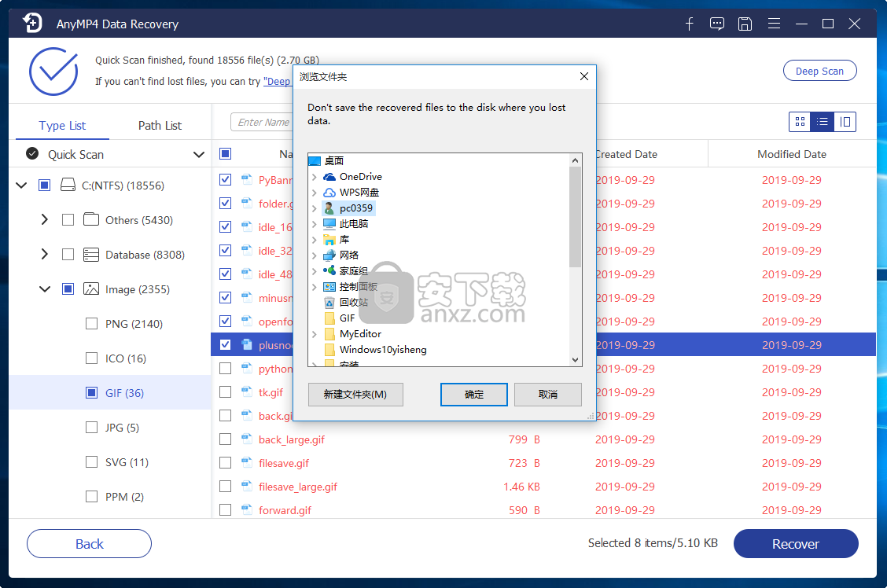Viewport: 887px width, 588px height.
Task: Save the scan results with disk icon
Action: tap(745, 24)
